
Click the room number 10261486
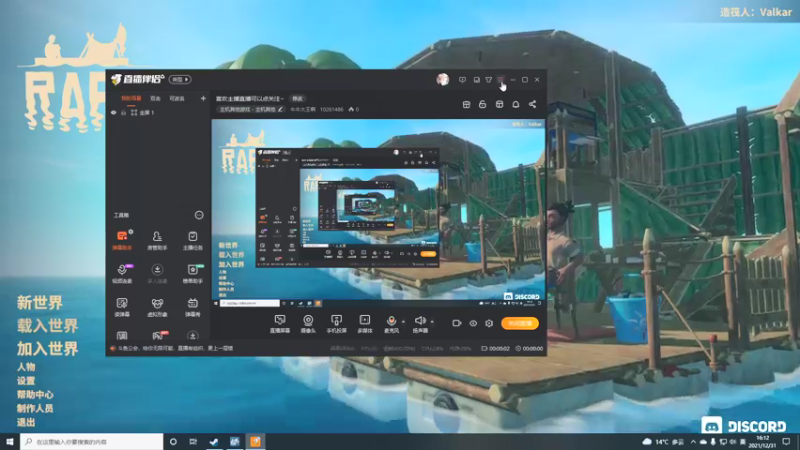[332, 109]
